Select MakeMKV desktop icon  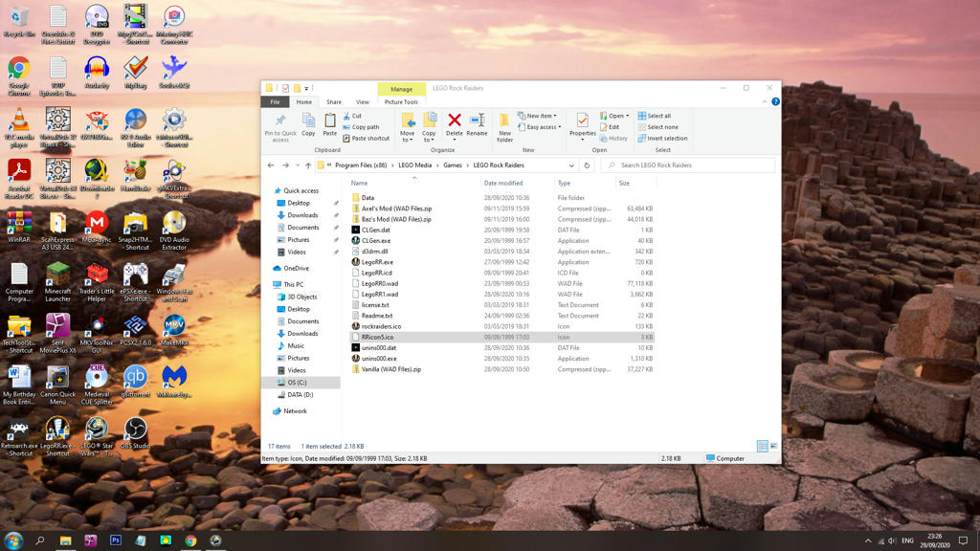(x=174, y=330)
